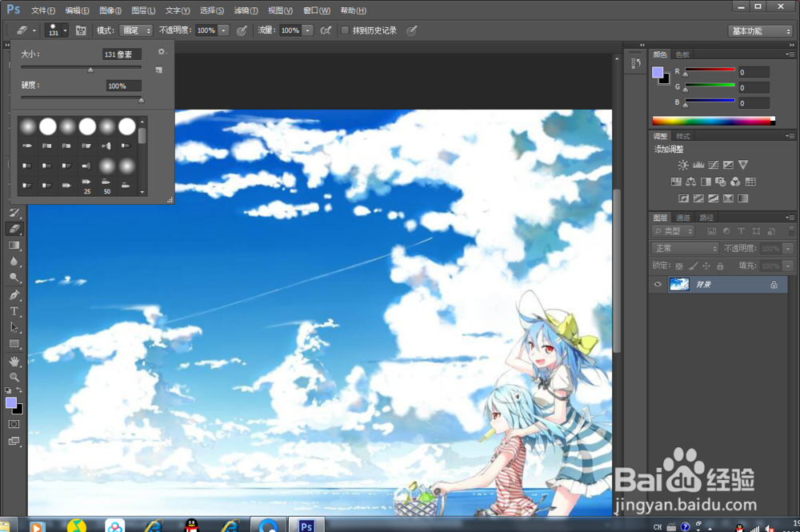800x532 pixels.
Task: Switch to 通道 tab
Action: 682,218
